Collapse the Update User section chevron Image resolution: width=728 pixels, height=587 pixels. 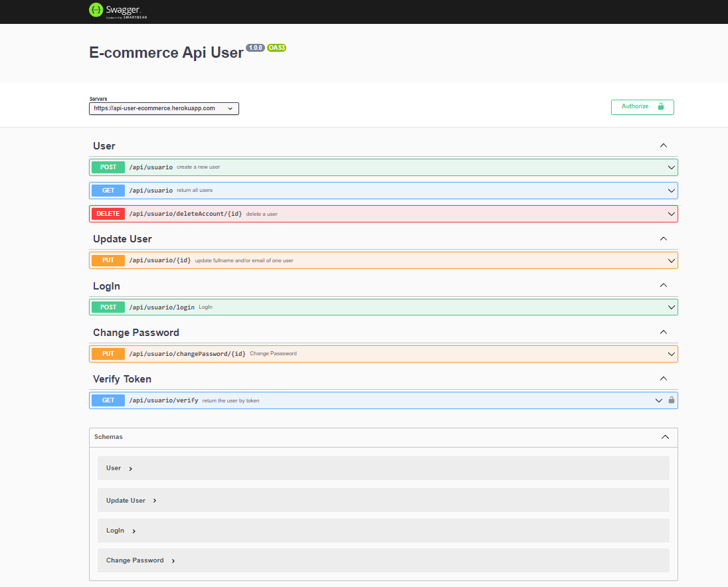[x=664, y=239]
